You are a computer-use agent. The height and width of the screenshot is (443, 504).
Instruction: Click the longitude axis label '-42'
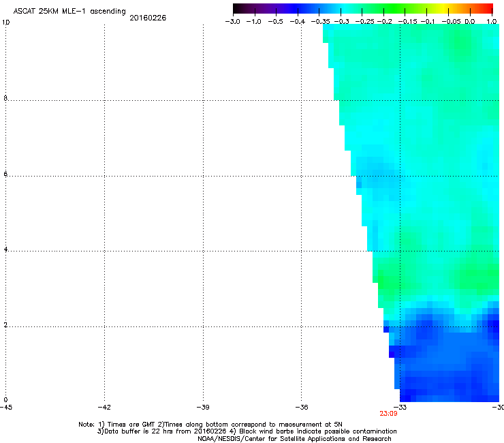tap(104, 408)
